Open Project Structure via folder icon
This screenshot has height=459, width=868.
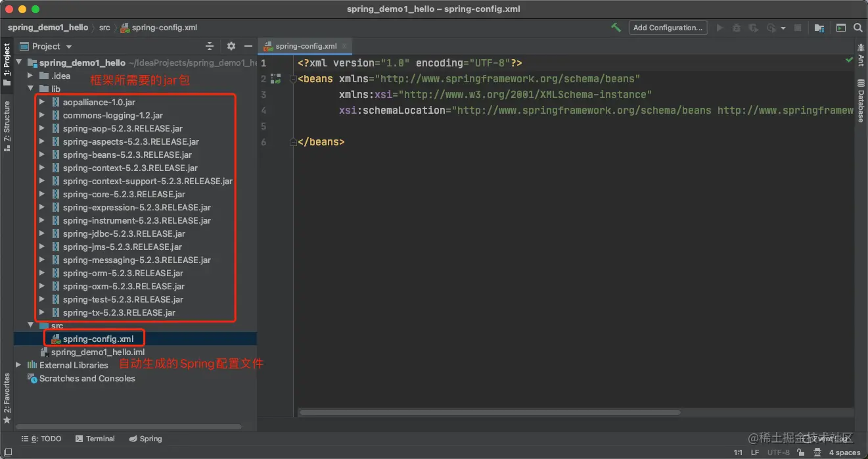(819, 28)
